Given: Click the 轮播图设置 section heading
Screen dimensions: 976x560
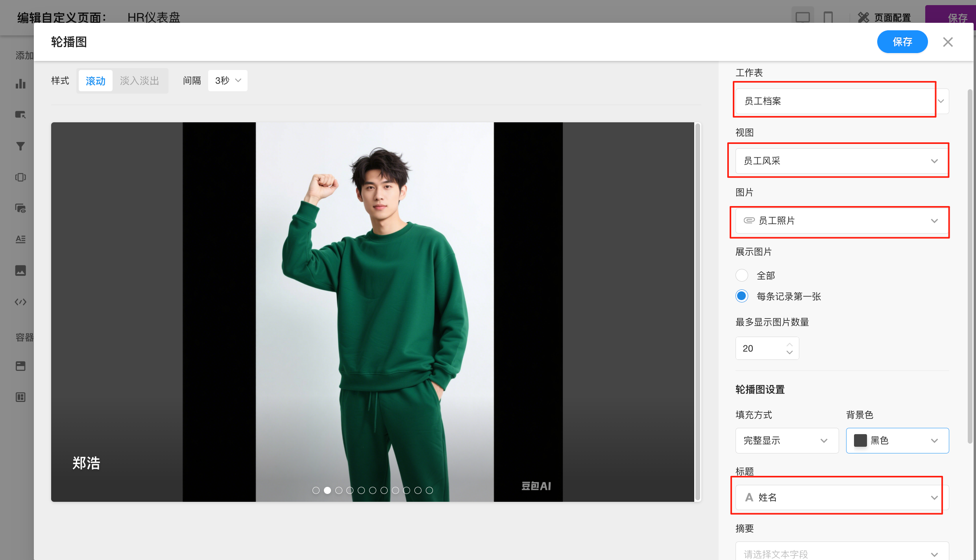Looking at the screenshot, I should (760, 389).
